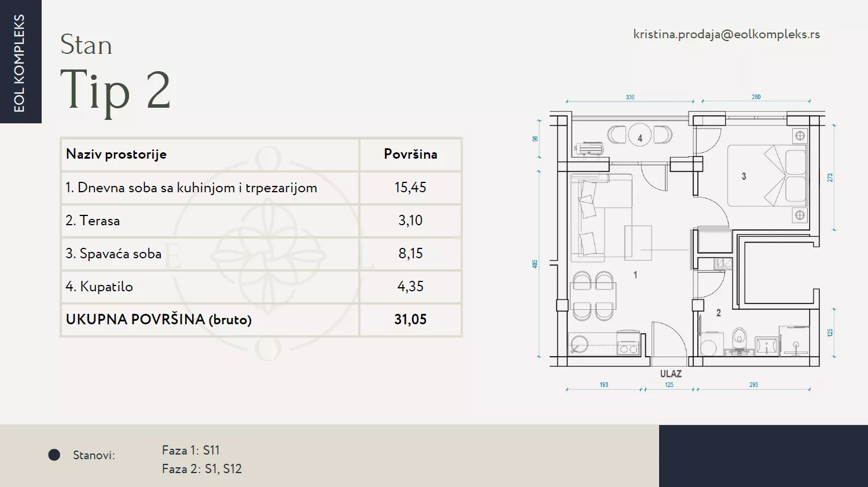Click the round terrace table labeled 4
This screenshot has width=868, height=487.
click(639, 136)
